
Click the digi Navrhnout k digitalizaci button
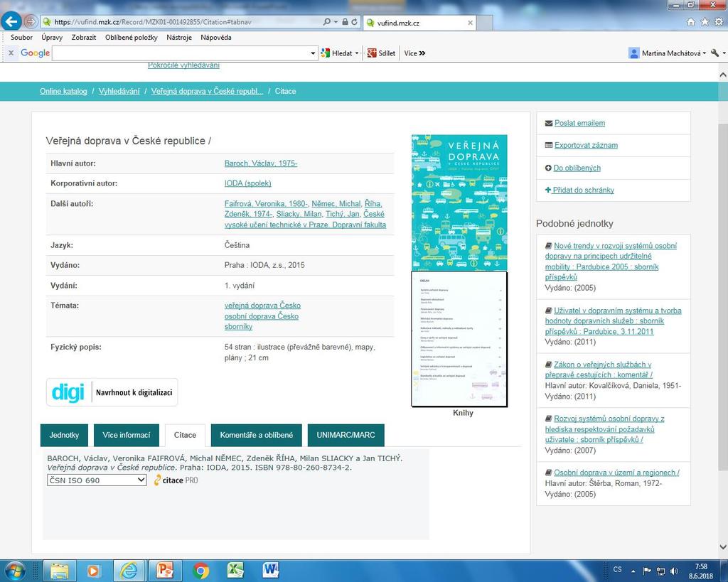[112, 392]
